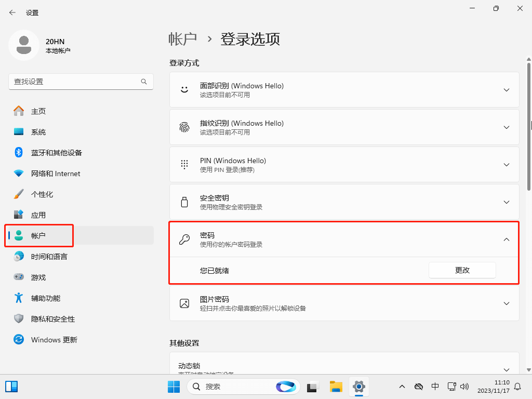Image resolution: width=532 pixels, height=399 pixels.
Task: Click the shield icon for 隐私和安全性
Action: point(19,318)
